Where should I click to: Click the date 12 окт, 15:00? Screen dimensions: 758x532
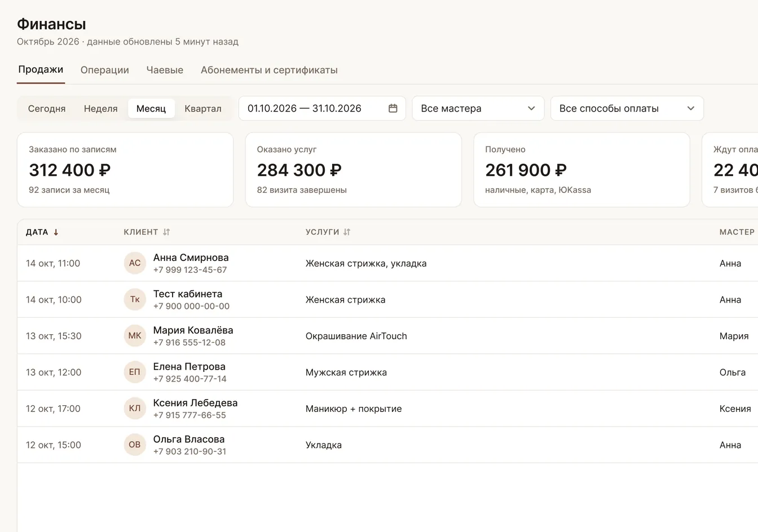(x=54, y=445)
